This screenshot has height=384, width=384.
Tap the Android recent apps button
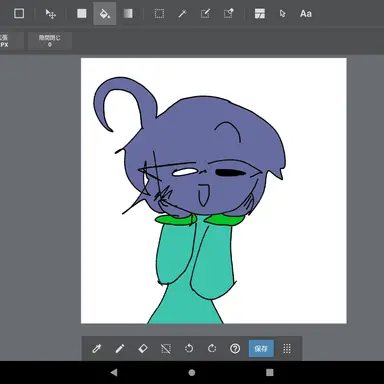[270, 372]
